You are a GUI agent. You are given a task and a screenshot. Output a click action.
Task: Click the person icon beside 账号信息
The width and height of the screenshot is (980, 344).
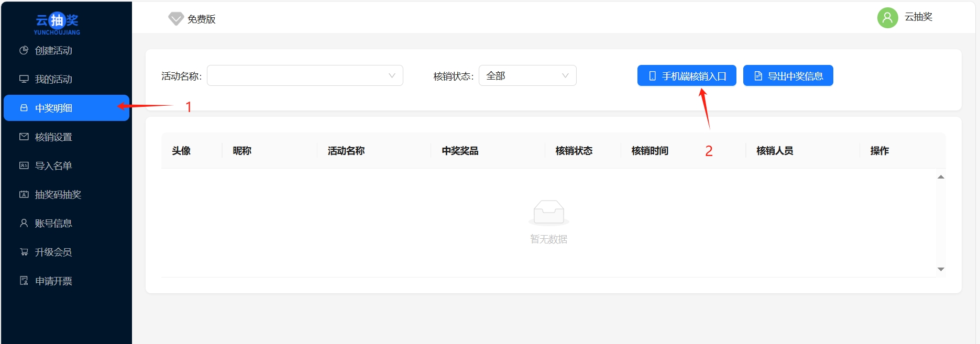click(x=24, y=223)
